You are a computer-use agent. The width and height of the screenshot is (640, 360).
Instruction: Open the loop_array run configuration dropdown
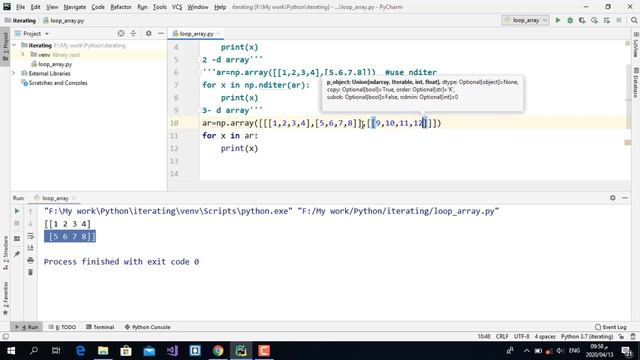[526, 20]
